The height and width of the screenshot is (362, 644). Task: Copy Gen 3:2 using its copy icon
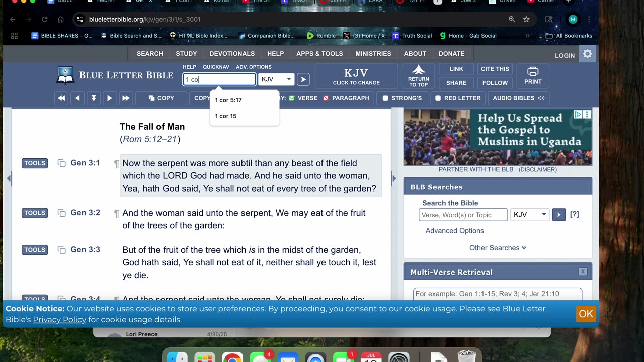[x=62, y=213]
